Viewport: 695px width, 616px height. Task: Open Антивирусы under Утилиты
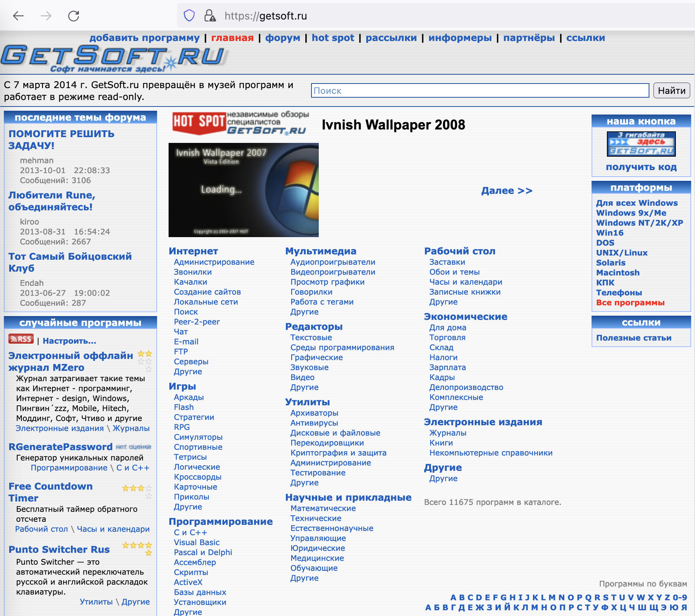pos(314,423)
